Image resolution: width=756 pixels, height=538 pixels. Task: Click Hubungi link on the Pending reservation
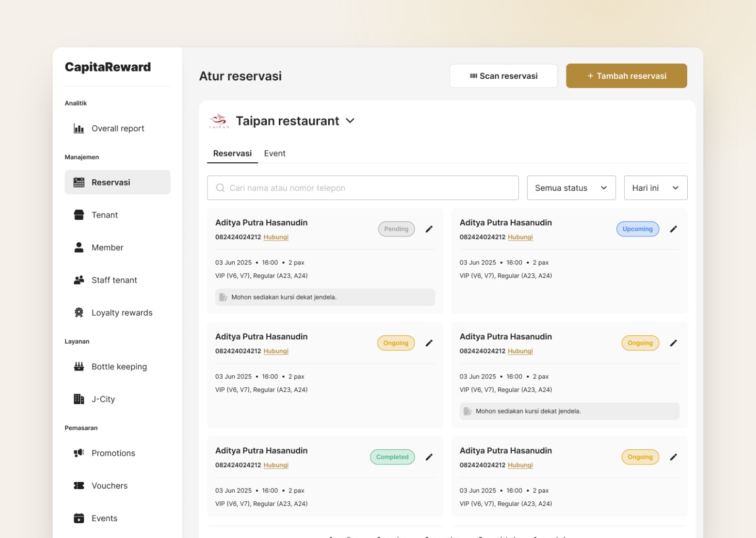(x=276, y=237)
